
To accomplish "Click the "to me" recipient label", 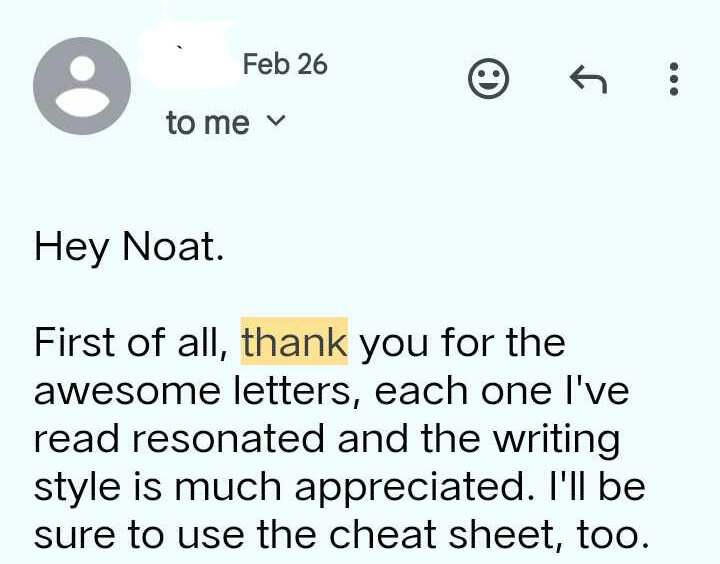I will tap(207, 123).
